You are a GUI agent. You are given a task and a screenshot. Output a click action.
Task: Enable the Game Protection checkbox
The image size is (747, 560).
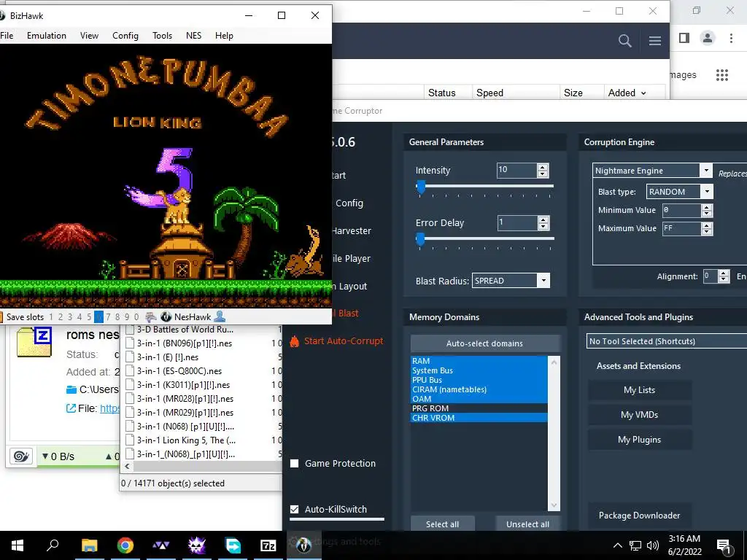[x=295, y=463]
